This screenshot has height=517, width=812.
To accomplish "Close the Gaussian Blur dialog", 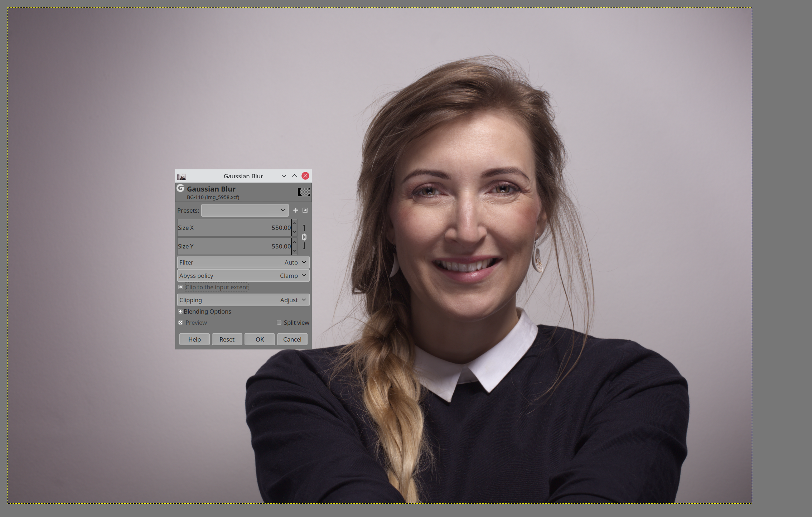I will [x=305, y=176].
